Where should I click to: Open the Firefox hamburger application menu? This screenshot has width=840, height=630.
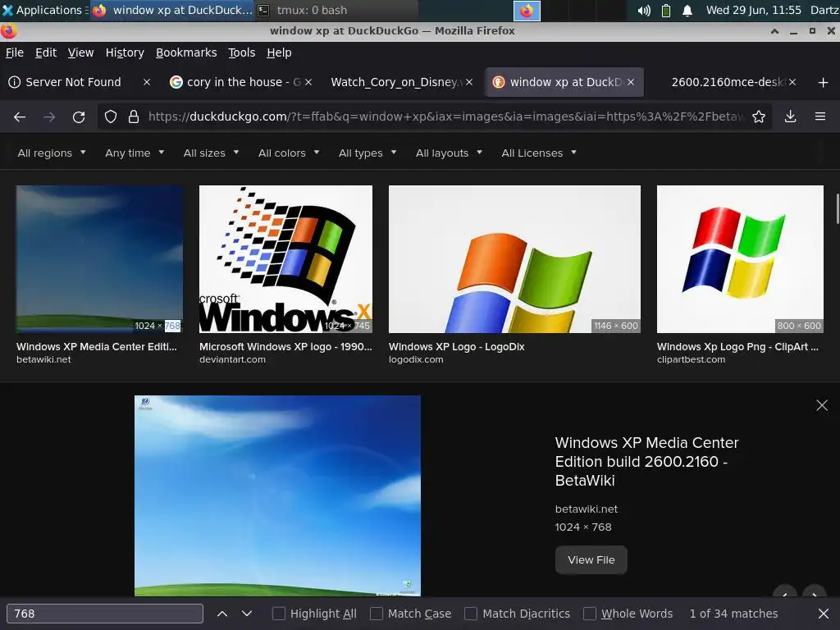820,116
